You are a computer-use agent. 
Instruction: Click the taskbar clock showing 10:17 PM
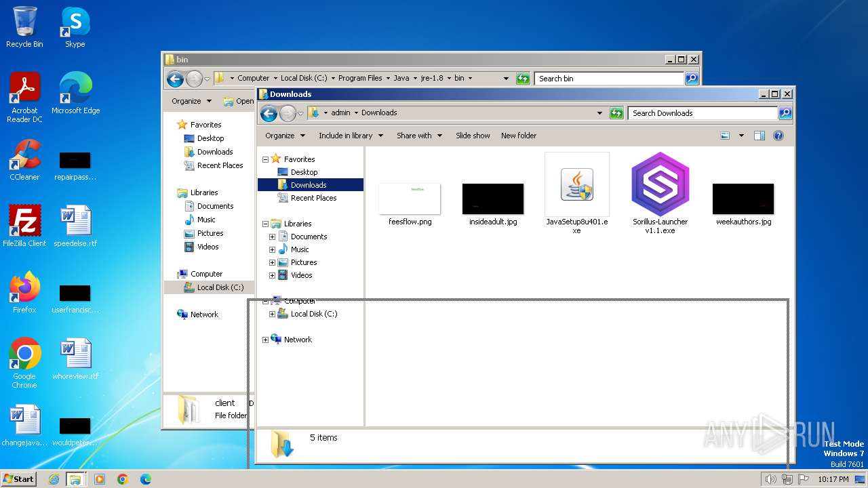coord(833,479)
